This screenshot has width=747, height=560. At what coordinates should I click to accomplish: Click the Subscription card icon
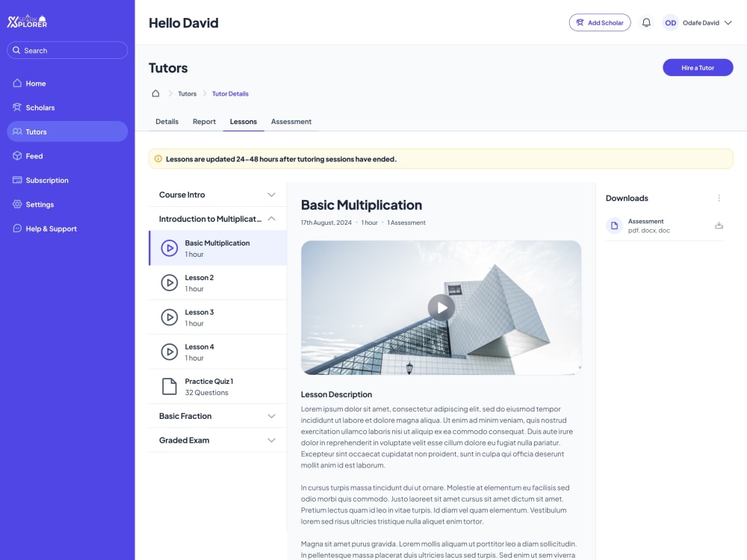click(17, 180)
